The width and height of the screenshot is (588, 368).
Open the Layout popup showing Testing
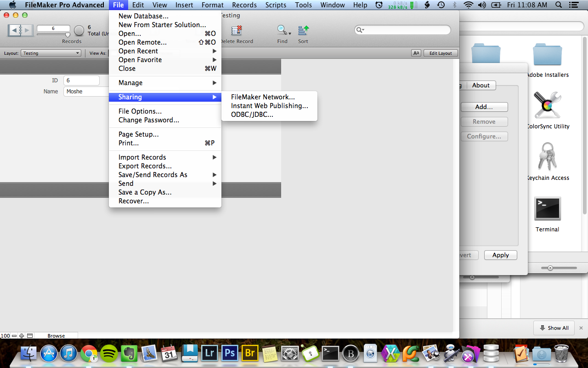click(51, 53)
